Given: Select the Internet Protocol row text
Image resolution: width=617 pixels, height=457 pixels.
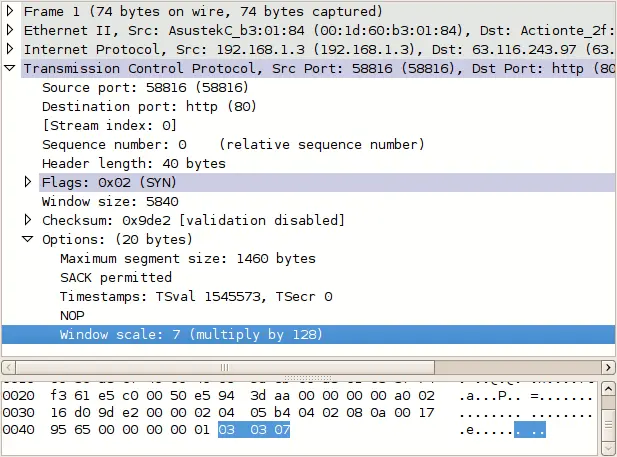Looking at the screenshot, I should pyautogui.click(x=319, y=49).
